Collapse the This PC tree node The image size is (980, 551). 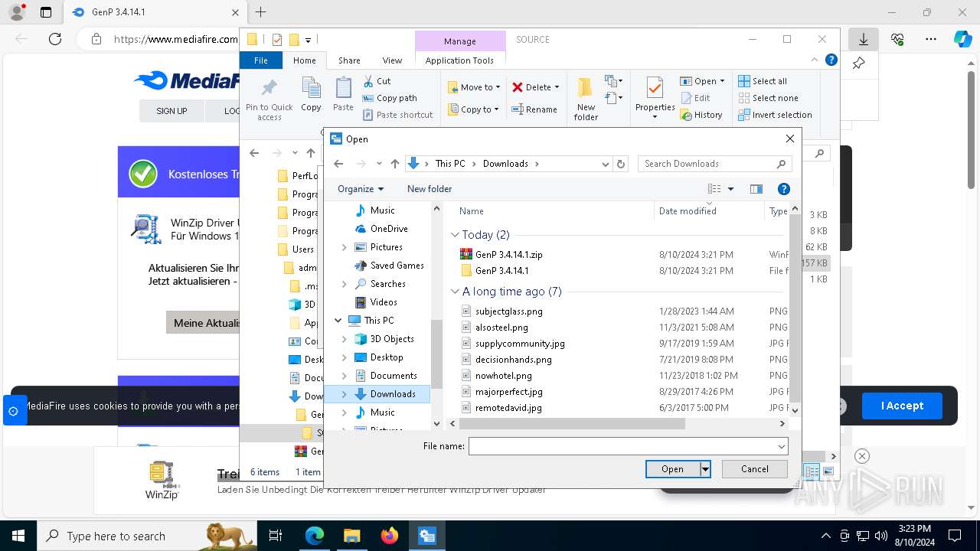[338, 321]
